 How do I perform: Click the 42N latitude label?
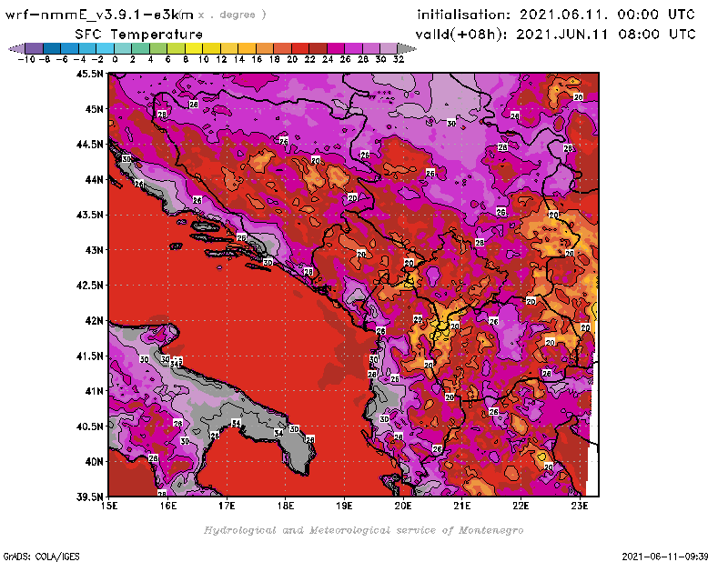[94, 321]
